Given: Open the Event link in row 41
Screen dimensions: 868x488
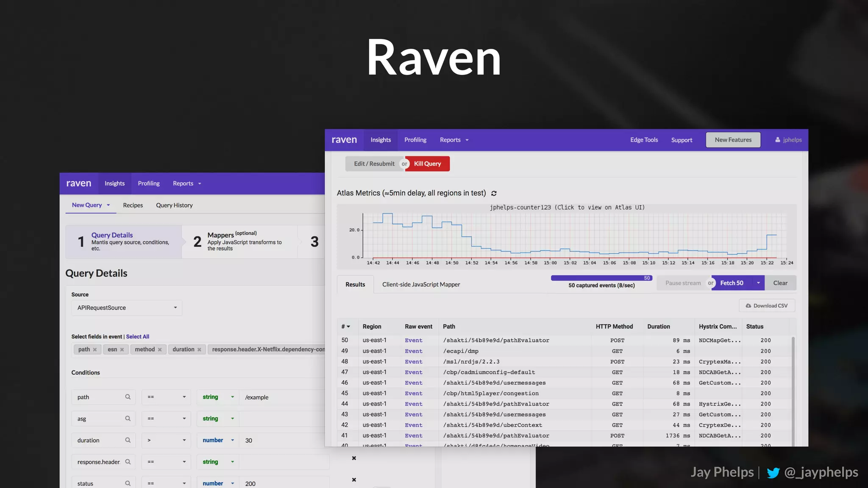Looking at the screenshot, I should [x=413, y=435].
